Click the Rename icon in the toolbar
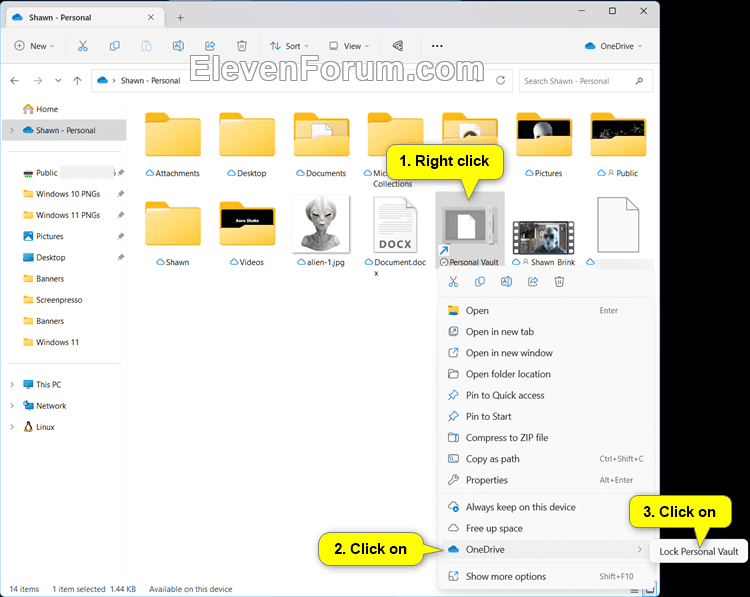 click(178, 46)
